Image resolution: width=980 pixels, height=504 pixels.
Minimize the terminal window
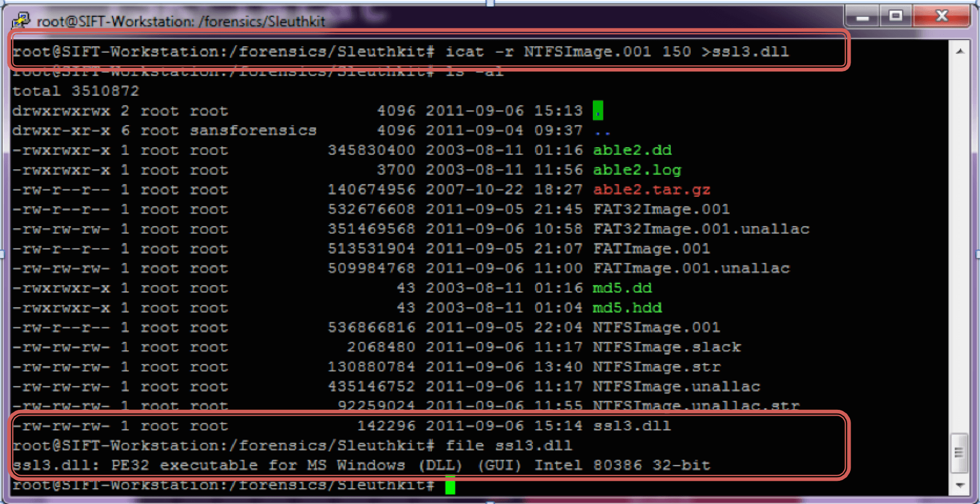tap(862, 17)
